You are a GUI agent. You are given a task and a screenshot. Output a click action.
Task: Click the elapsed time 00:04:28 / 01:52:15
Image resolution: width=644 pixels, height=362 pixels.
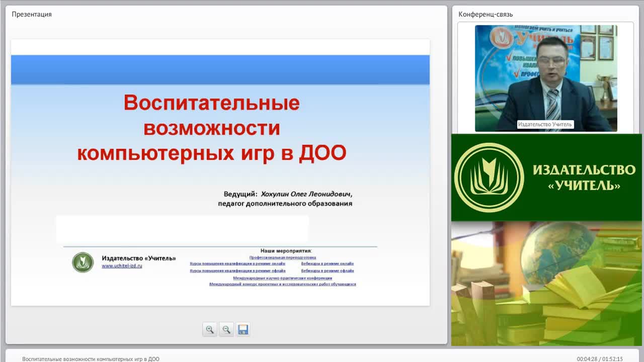click(x=600, y=359)
